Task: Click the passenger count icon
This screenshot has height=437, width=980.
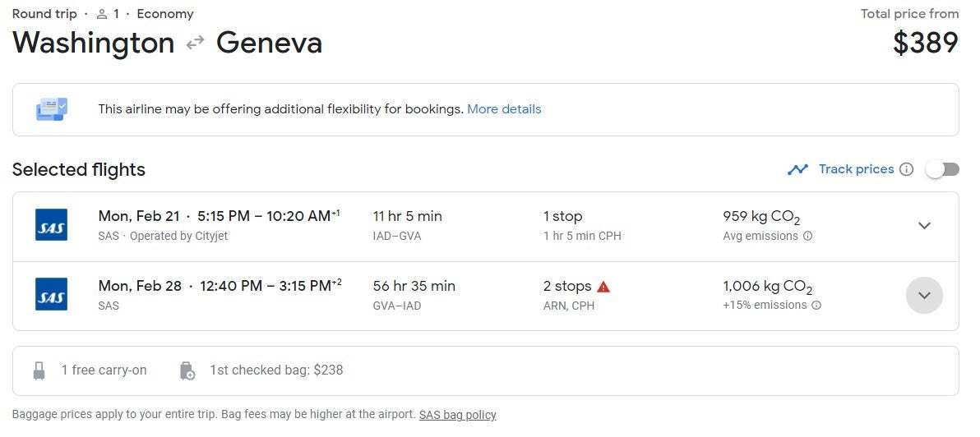Action: point(102,14)
